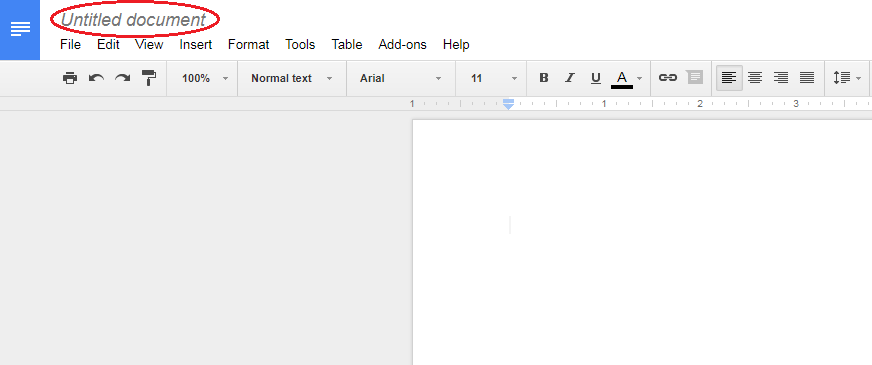872x365 pixels.
Task: Open the Format menu
Action: pos(249,45)
